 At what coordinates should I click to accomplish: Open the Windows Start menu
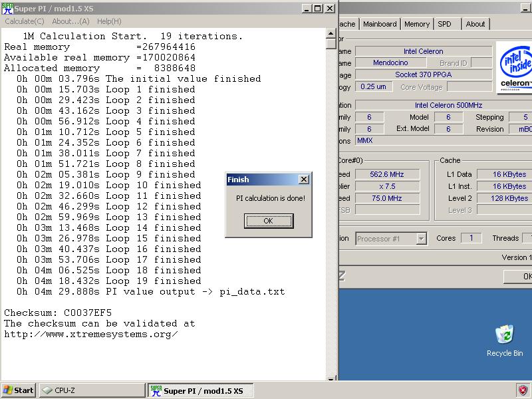(19, 390)
